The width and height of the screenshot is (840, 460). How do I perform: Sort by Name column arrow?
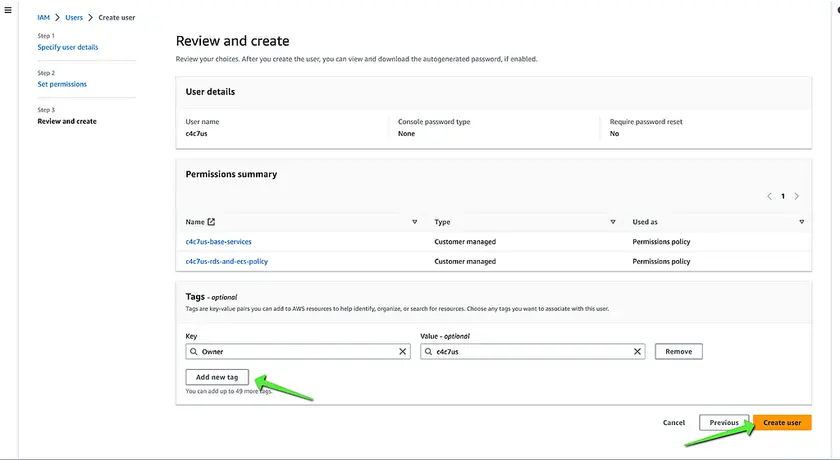pyautogui.click(x=414, y=222)
